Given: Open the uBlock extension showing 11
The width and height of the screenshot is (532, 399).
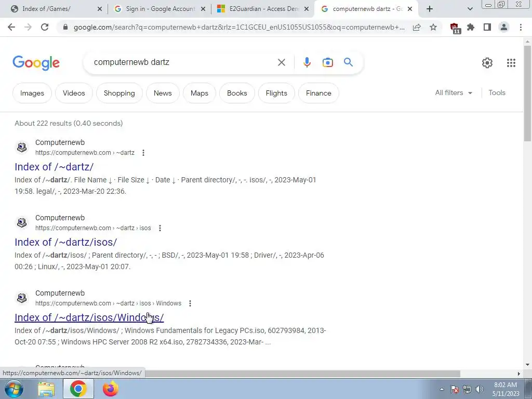Looking at the screenshot, I should (455, 28).
